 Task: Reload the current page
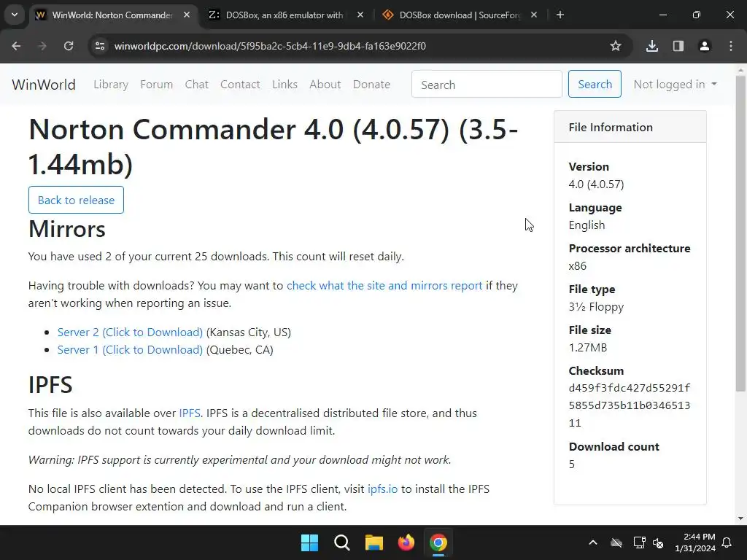pyautogui.click(x=69, y=46)
